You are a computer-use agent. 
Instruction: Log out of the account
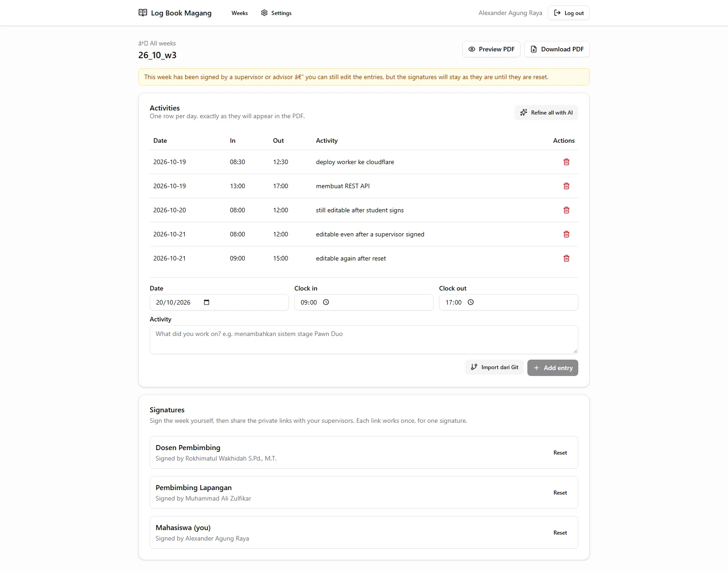[x=569, y=13]
